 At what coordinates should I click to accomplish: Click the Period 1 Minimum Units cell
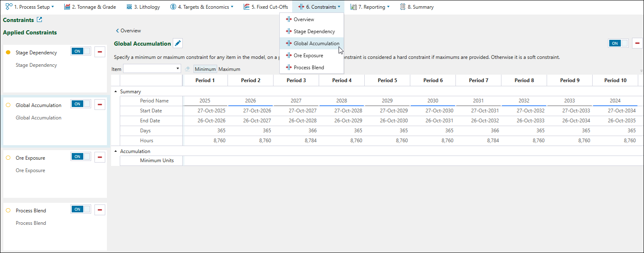205,161
